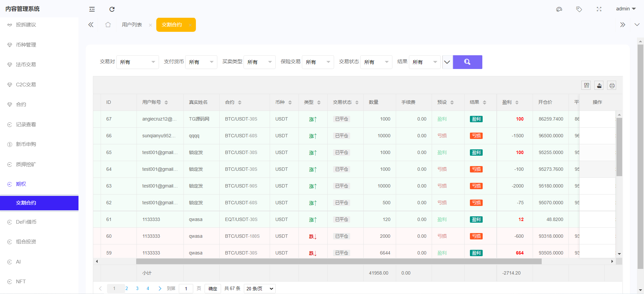Click the 确定 pagination button

[x=213, y=289]
